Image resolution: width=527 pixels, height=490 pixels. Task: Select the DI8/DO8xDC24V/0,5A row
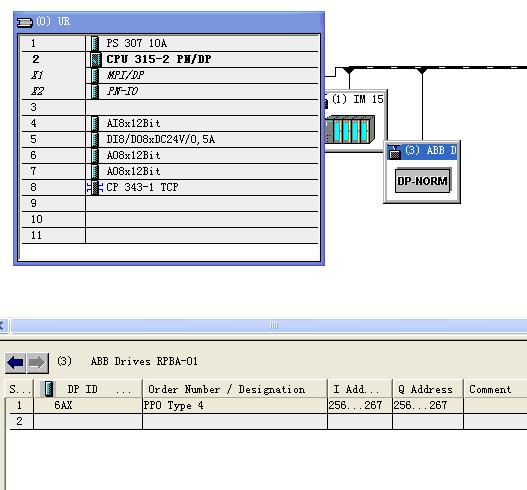(170, 139)
